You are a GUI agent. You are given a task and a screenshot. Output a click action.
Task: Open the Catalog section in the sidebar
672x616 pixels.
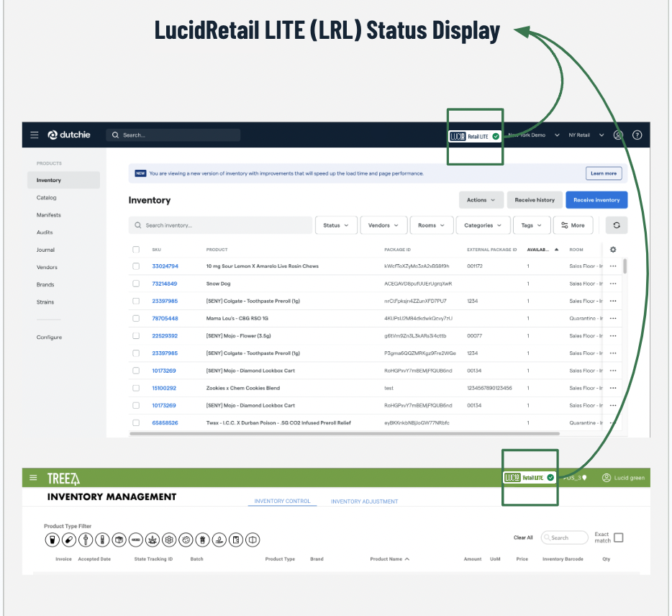point(46,197)
